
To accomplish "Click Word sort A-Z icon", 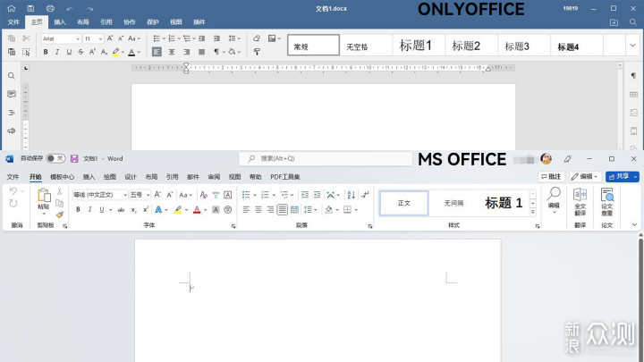I will [352, 195].
